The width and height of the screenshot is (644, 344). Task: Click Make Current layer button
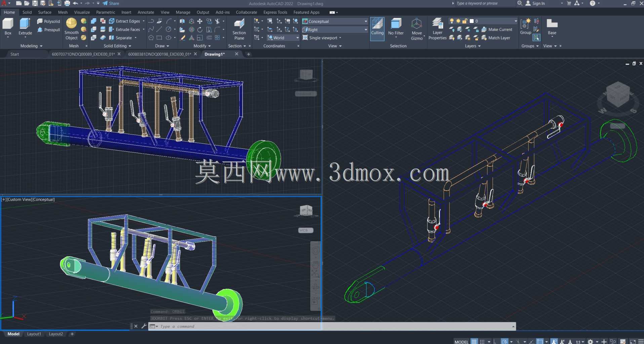(497, 29)
